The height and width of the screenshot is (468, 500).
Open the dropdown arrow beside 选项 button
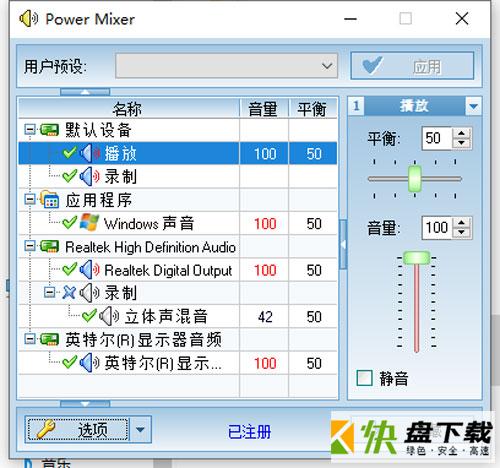point(140,429)
